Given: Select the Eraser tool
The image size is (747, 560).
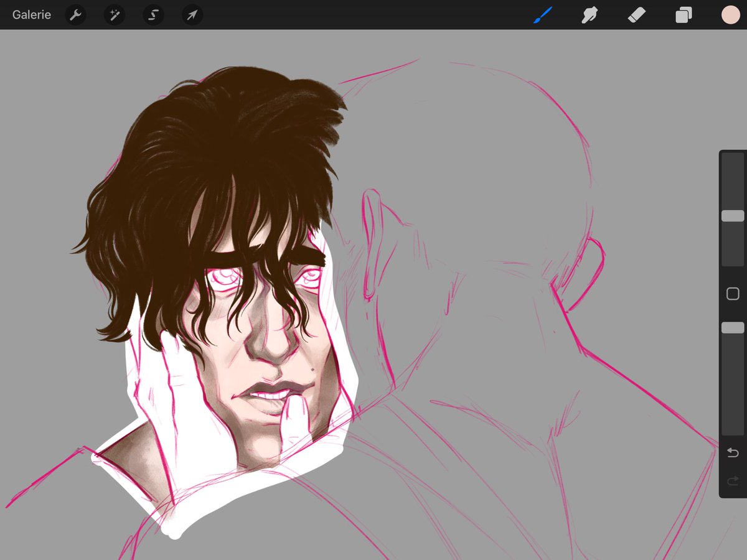Looking at the screenshot, I should (637, 15).
